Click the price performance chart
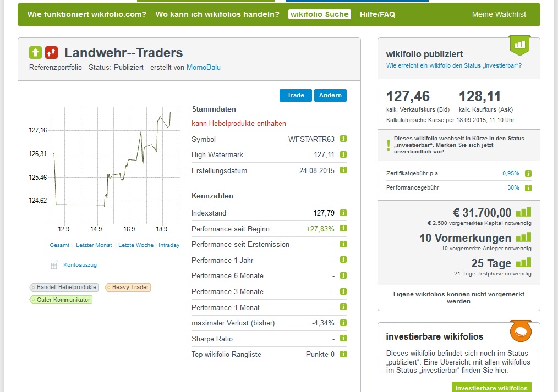Image resolution: width=558 pixels, height=392 pixels. 114,165
